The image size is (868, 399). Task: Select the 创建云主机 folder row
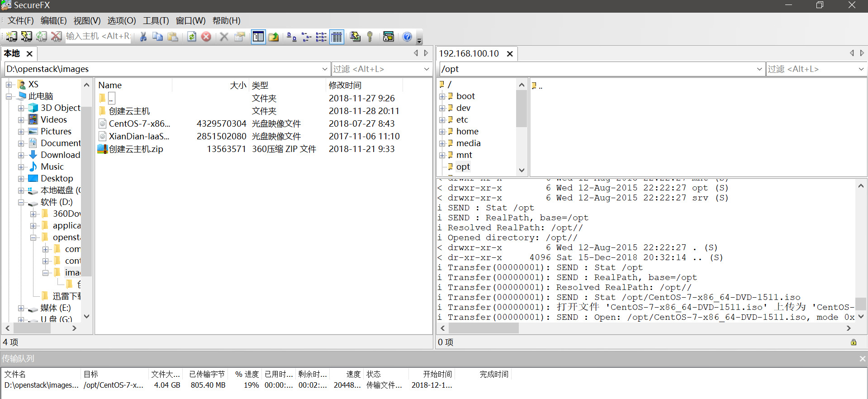[129, 111]
